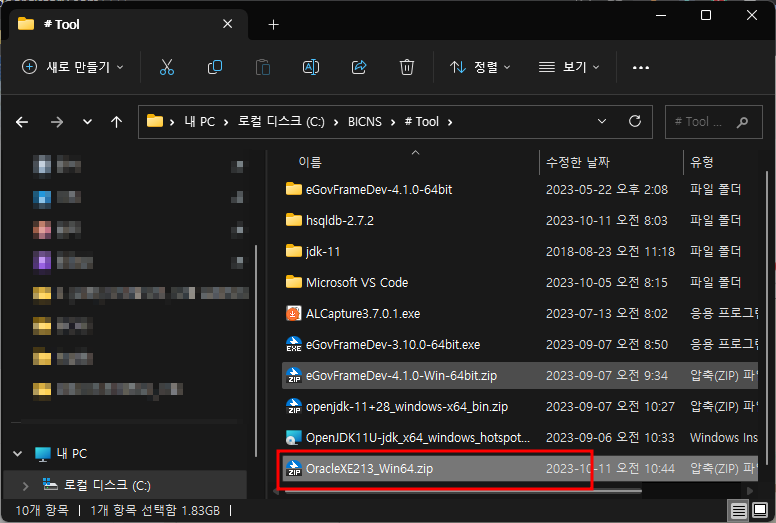Click BICNS breadcrumb in address bar
The height and width of the screenshot is (523, 776).
[365, 122]
